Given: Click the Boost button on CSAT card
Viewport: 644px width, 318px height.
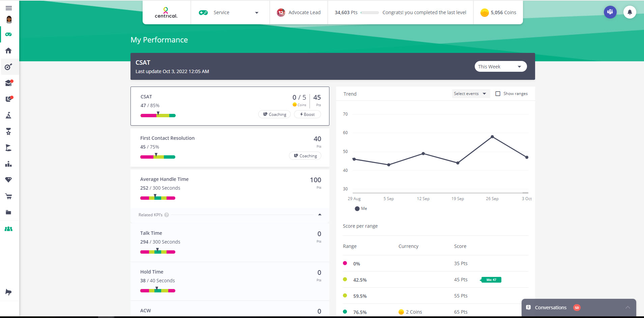Looking at the screenshot, I should (307, 114).
